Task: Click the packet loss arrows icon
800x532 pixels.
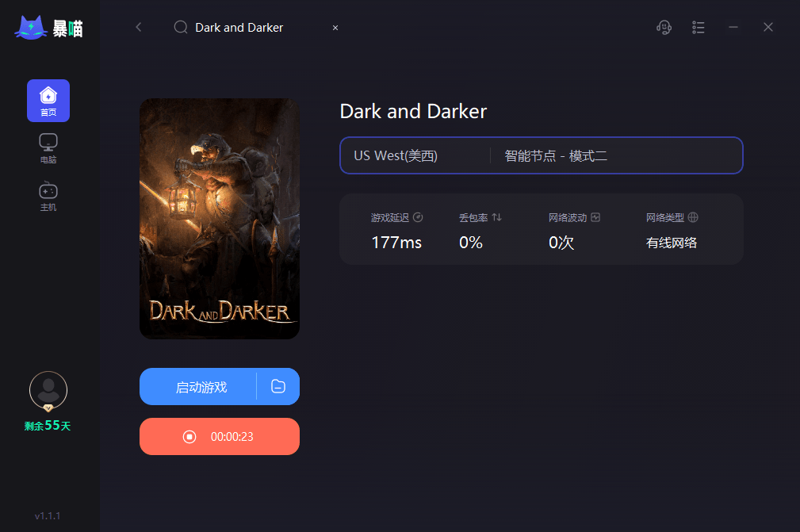Action: tap(496, 216)
